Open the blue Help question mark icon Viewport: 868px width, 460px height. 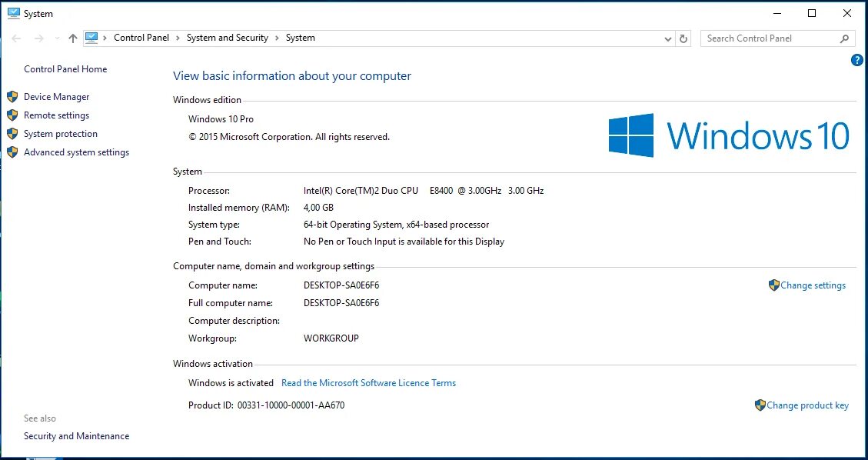(x=857, y=60)
